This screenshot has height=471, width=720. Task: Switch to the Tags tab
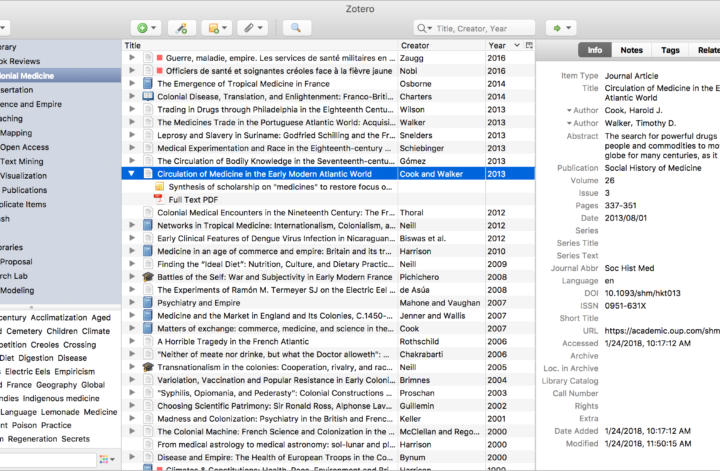pos(670,50)
